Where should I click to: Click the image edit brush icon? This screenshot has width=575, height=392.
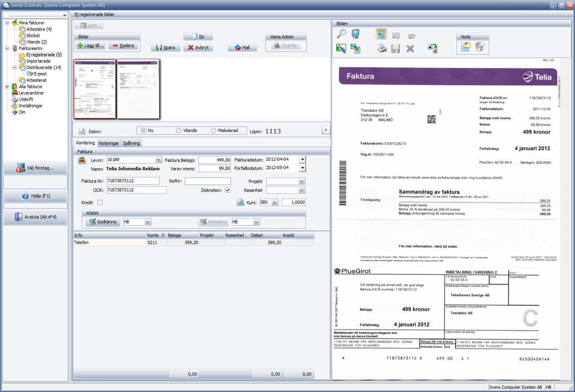[341, 48]
